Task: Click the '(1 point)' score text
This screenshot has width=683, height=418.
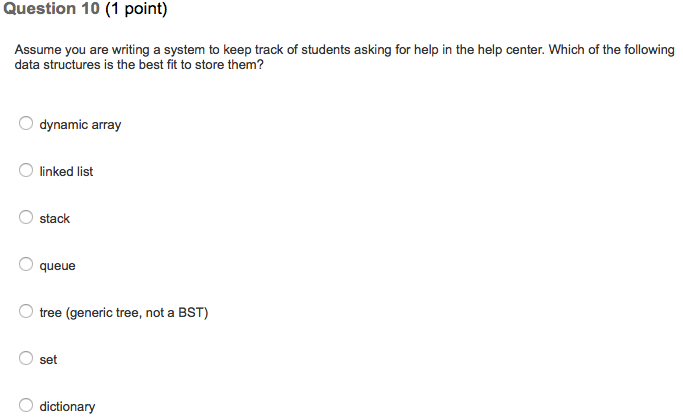Action: [x=136, y=9]
